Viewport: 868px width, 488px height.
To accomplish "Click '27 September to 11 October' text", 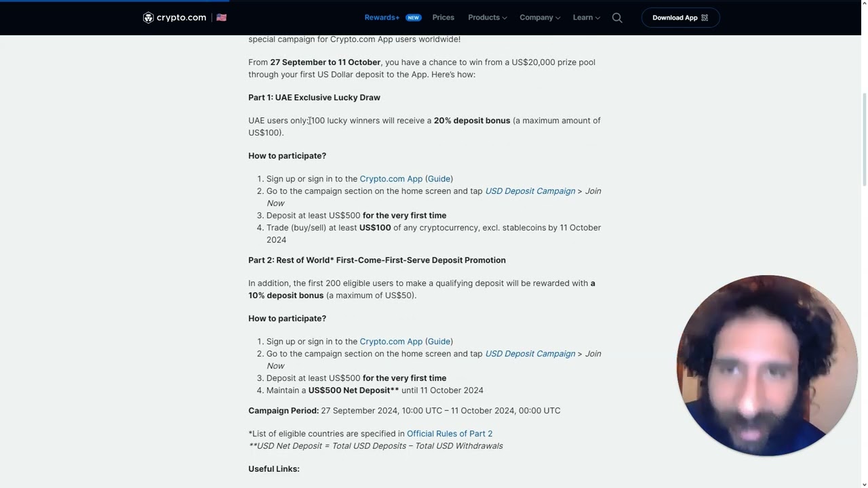I will pos(325,62).
